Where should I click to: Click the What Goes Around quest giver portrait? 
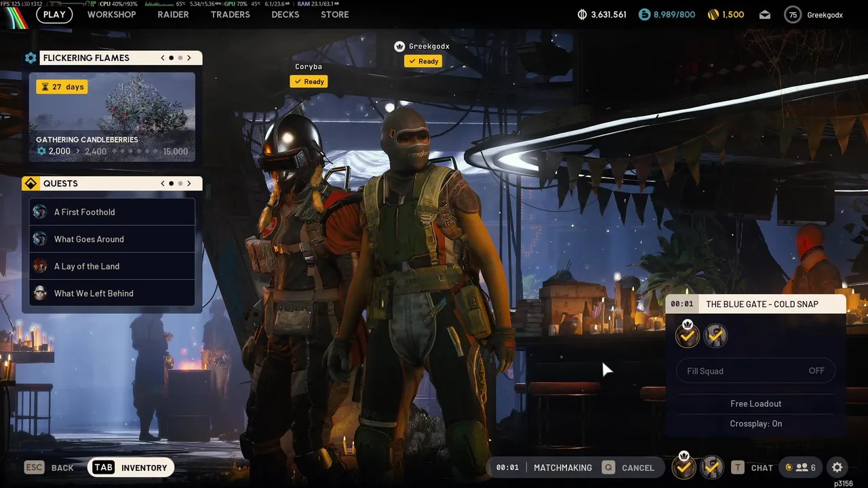40,239
